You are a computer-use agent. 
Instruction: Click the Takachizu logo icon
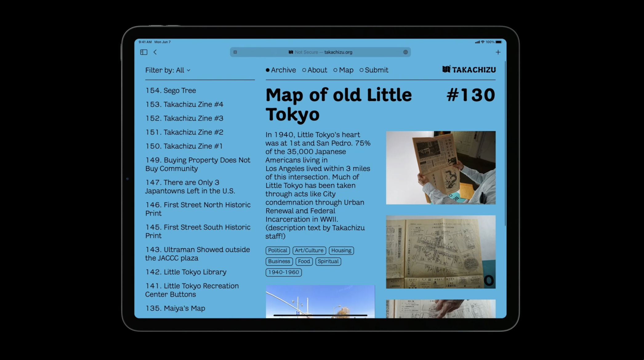coord(446,69)
